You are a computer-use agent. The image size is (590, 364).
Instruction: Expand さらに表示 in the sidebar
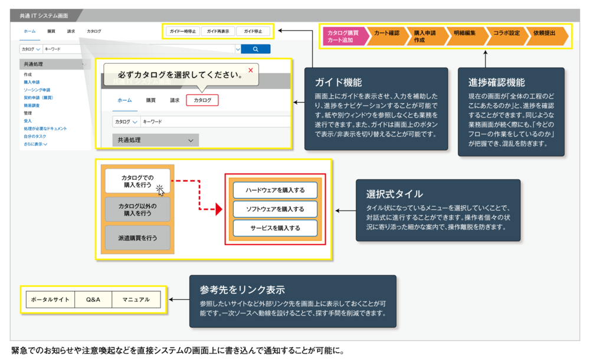point(35,143)
